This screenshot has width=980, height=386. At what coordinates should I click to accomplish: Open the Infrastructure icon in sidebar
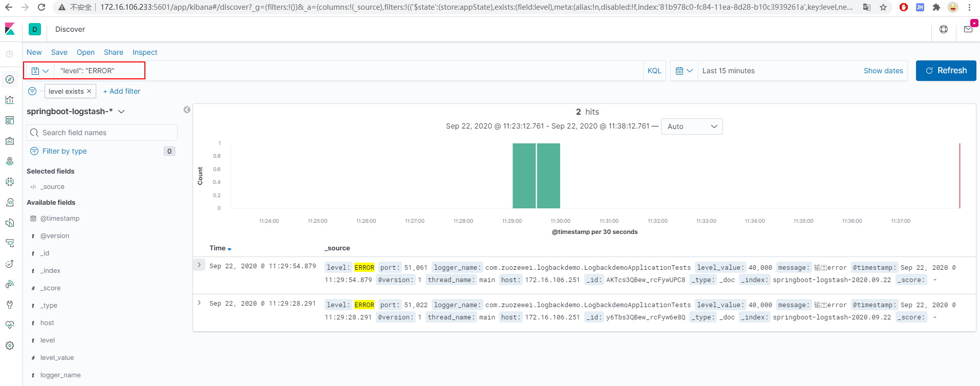pyautogui.click(x=10, y=202)
